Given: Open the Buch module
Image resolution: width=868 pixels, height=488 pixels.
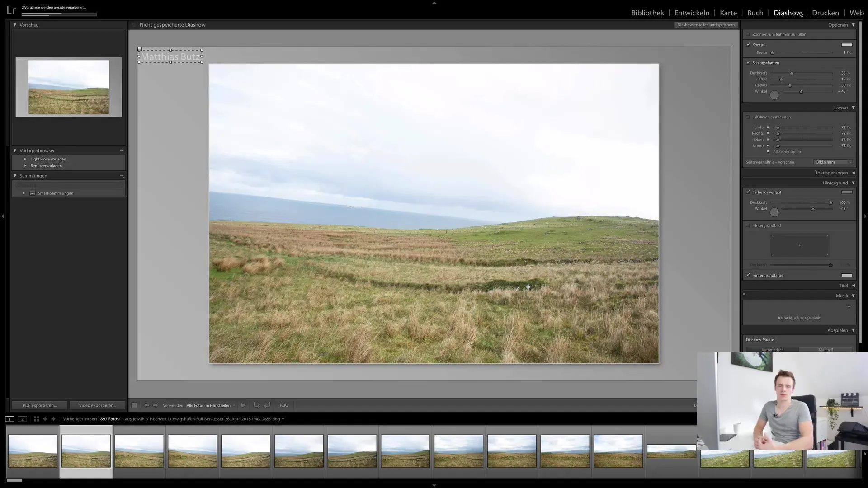Looking at the screenshot, I should pos(755,13).
